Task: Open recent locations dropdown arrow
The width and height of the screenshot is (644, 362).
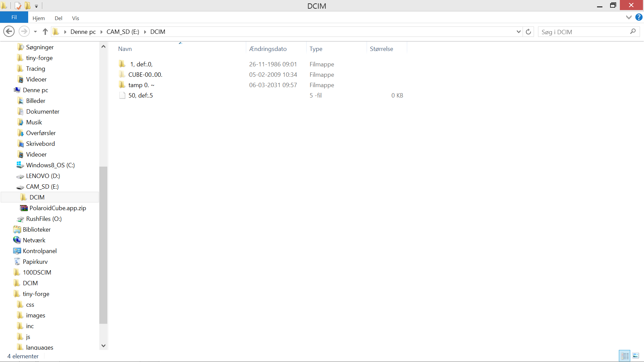Action: (x=35, y=32)
